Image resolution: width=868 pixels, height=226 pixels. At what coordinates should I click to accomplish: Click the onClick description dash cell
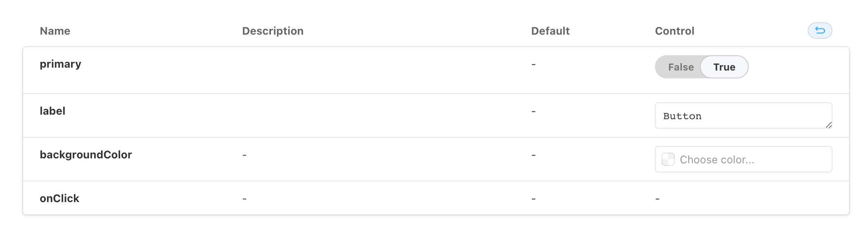pos(244,199)
